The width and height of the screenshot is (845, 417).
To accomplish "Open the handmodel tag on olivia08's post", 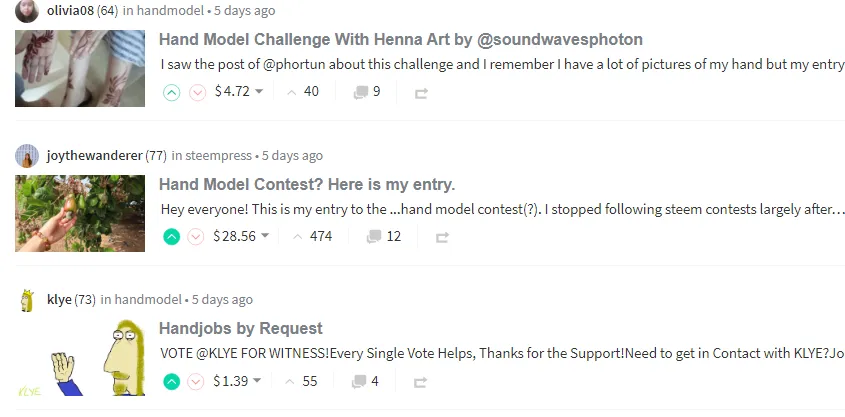I will click(170, 10).
